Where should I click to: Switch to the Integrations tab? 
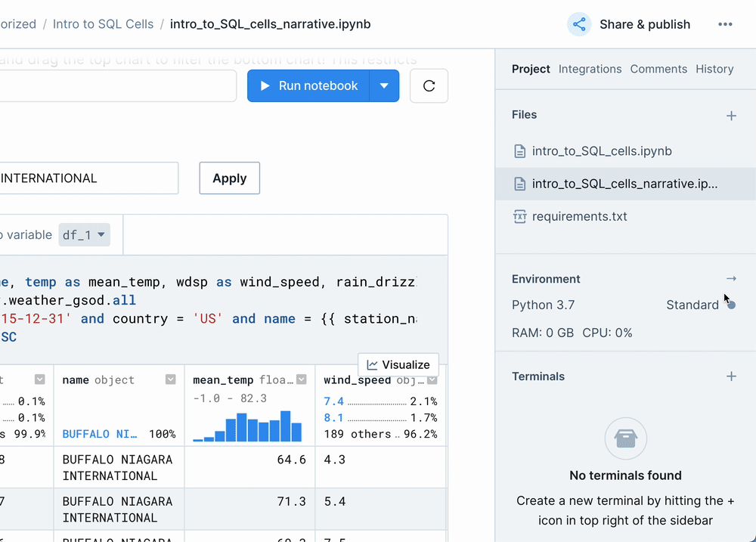[x=590, y=69]
